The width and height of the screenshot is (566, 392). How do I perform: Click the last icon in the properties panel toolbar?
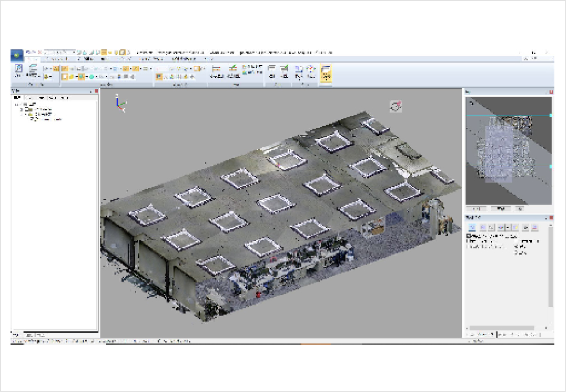click(535, 227)
